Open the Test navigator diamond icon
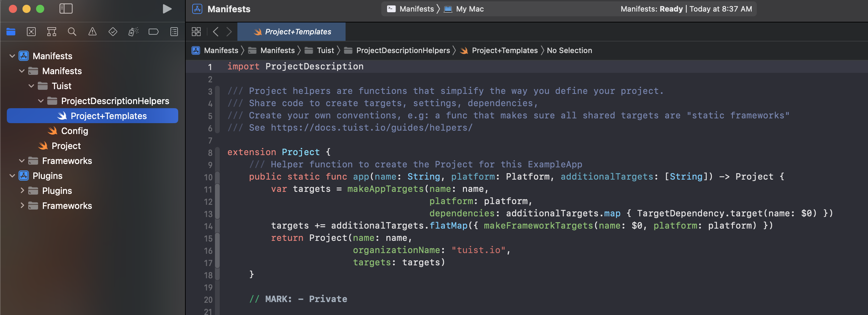 (113, 32)
